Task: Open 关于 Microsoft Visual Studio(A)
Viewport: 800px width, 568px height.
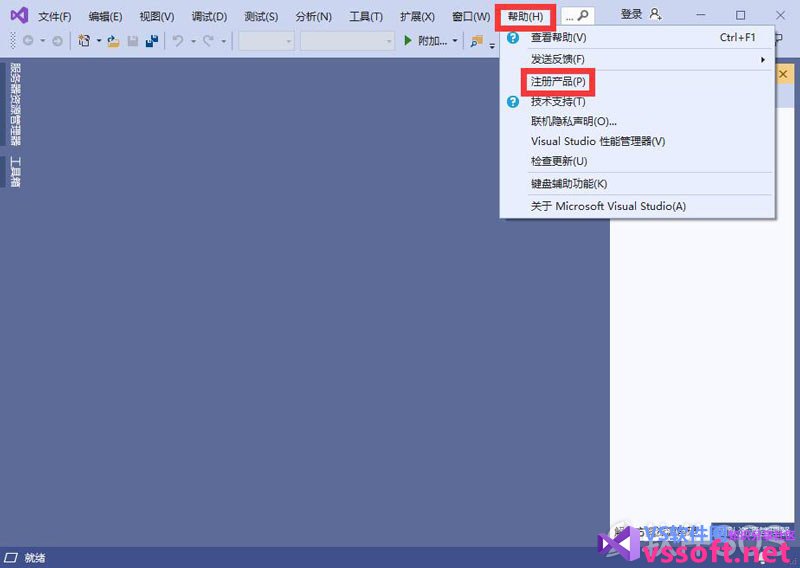Action: (608, 206)
